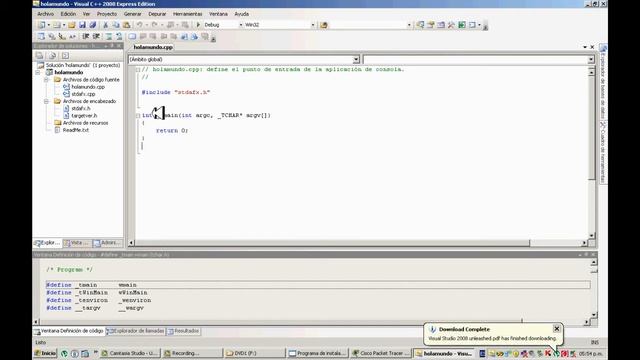Select holamundo.cpp in Solution Explorer
Screen dimensions: 640x360
click(88, 87)
